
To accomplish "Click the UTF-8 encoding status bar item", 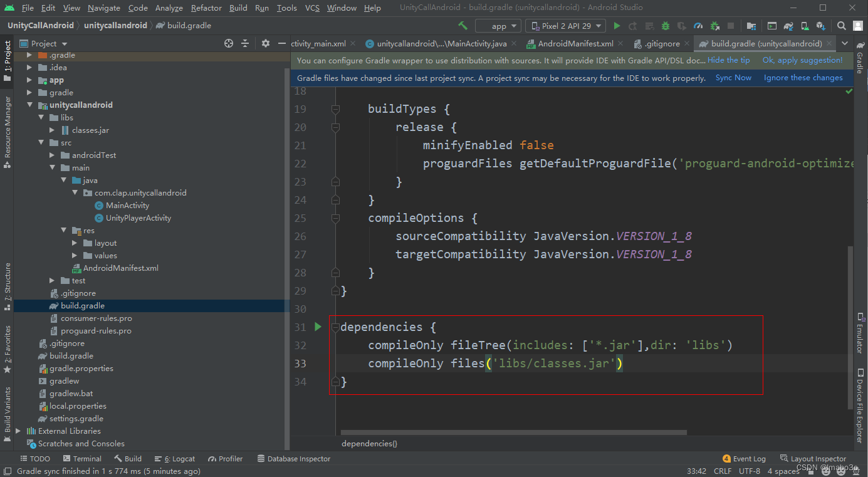I will 749,471.
